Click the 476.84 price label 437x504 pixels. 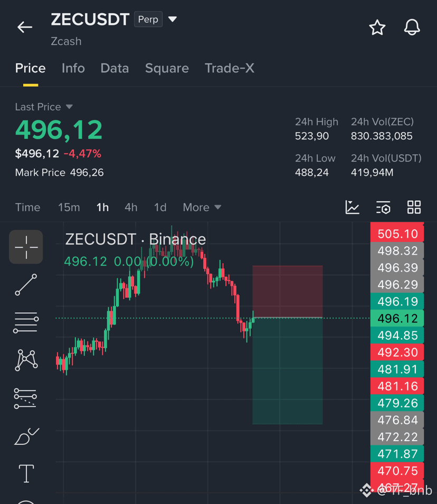397,420
